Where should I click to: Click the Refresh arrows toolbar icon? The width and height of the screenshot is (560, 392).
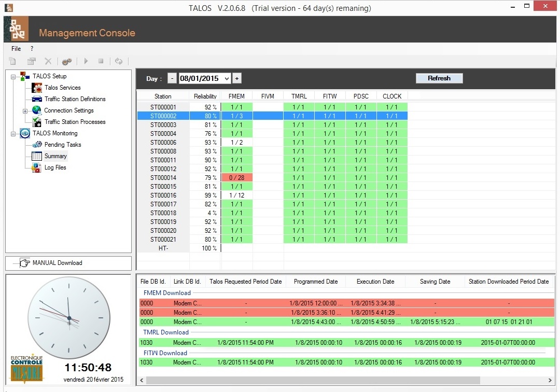[x=119, y=61]
